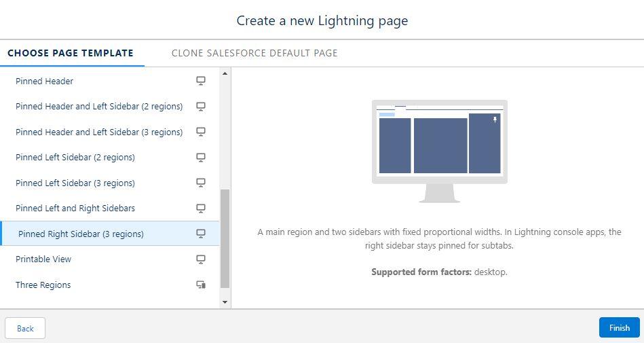Open the Choose Page Template tab

tap(71, 53)
